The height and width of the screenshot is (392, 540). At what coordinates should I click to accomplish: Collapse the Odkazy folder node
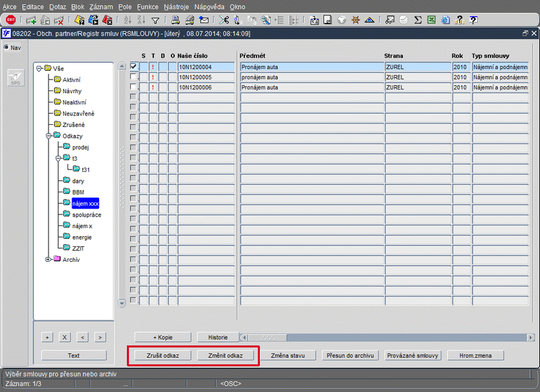point(49,136)
